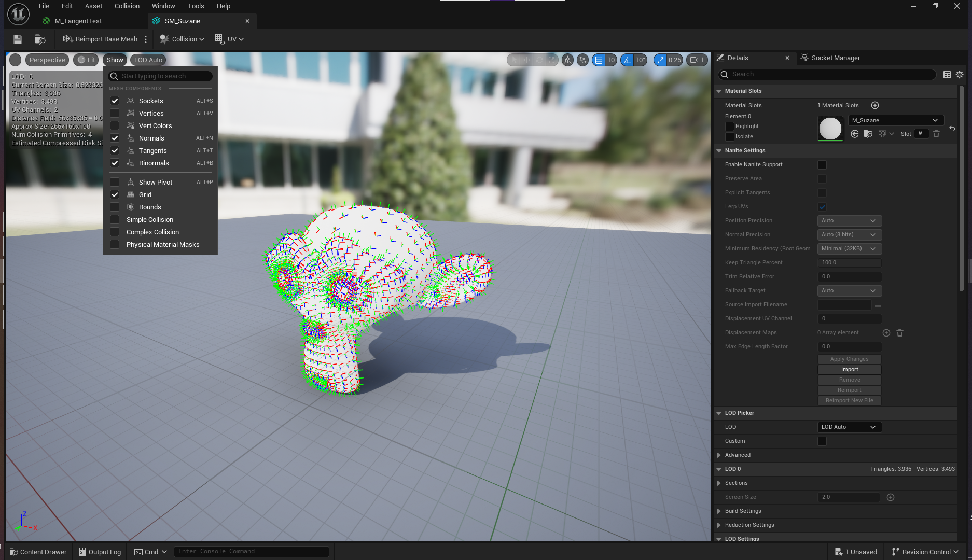
Task: Reset material slot to default
Action: [x=952, y=128]
